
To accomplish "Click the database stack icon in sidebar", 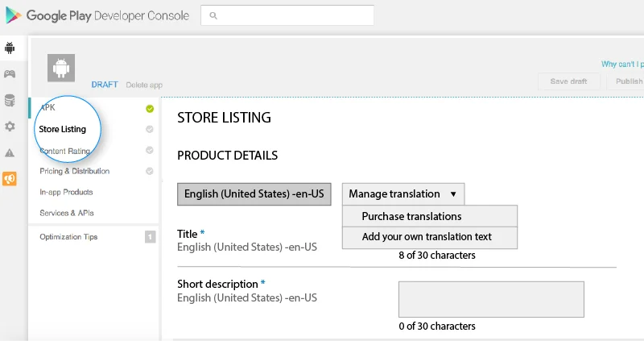I will (x=10, y=101).
